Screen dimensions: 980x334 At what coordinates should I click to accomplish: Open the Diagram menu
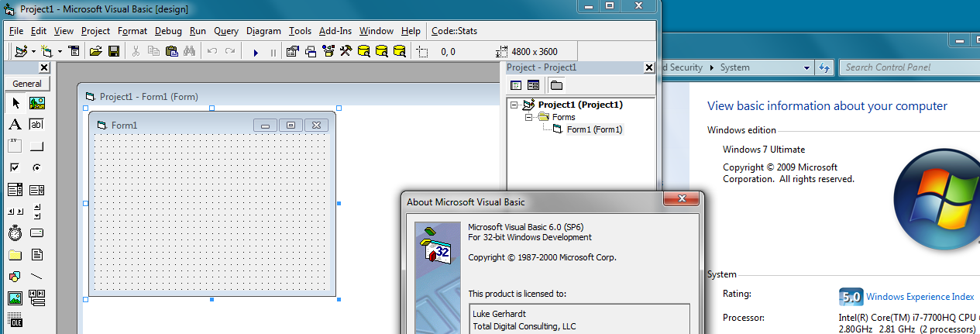263,31
